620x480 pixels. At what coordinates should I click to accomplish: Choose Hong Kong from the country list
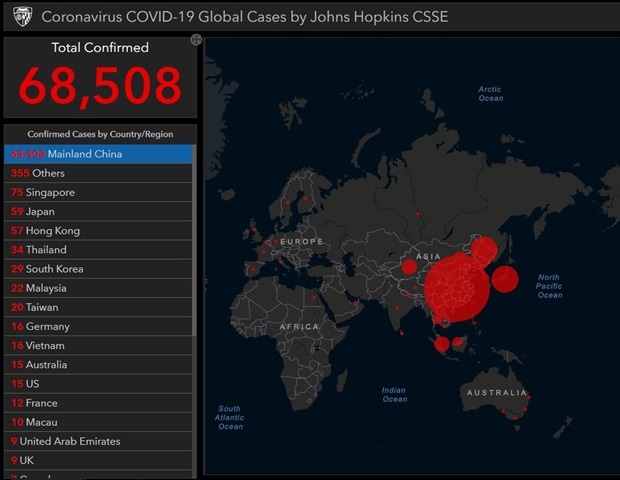[x=98, y=231]
